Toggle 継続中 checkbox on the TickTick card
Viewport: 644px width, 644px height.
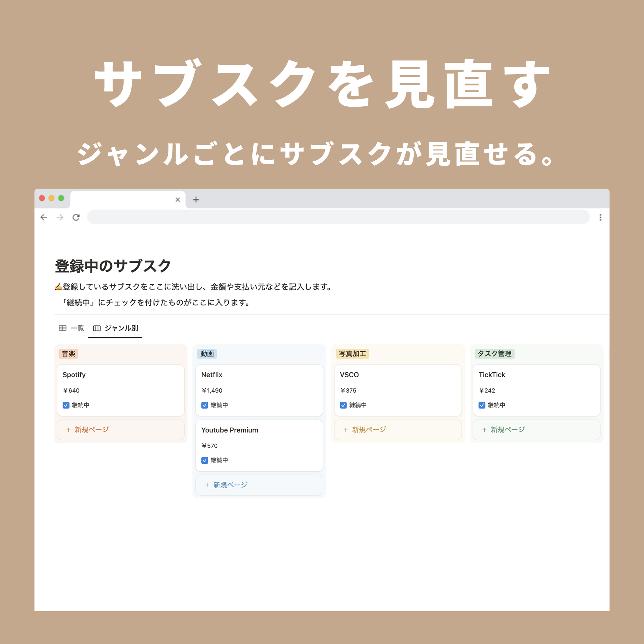click(x=482, y=405)
